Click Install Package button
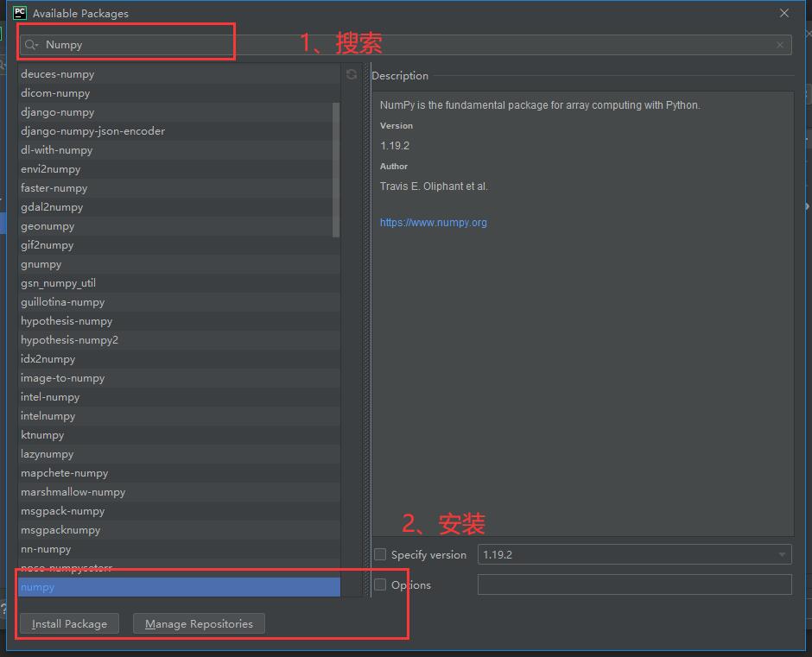 click(69, 623)
